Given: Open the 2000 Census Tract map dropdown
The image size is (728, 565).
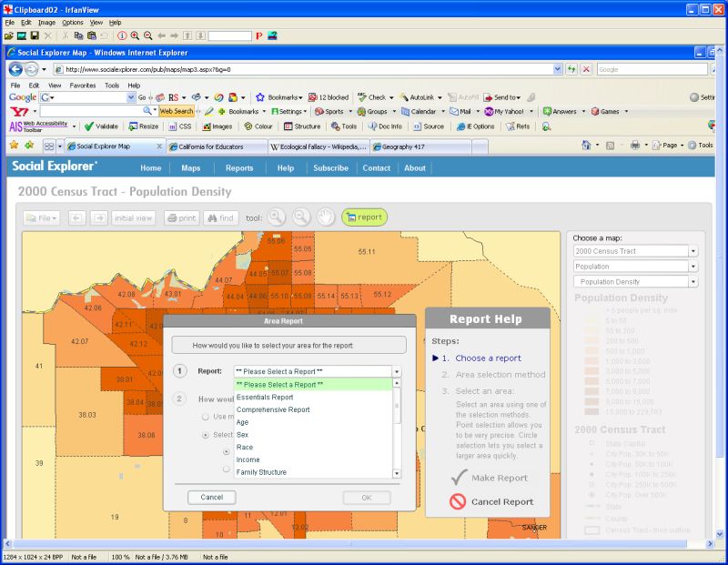Looking at the screenshot, I should click(x=693, y=251).
